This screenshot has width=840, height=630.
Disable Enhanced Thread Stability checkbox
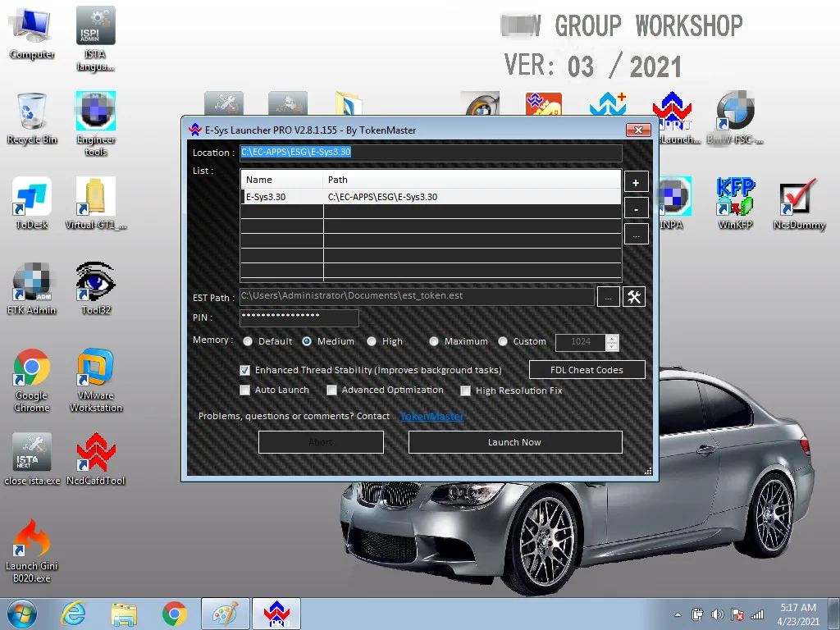[245, 370]
